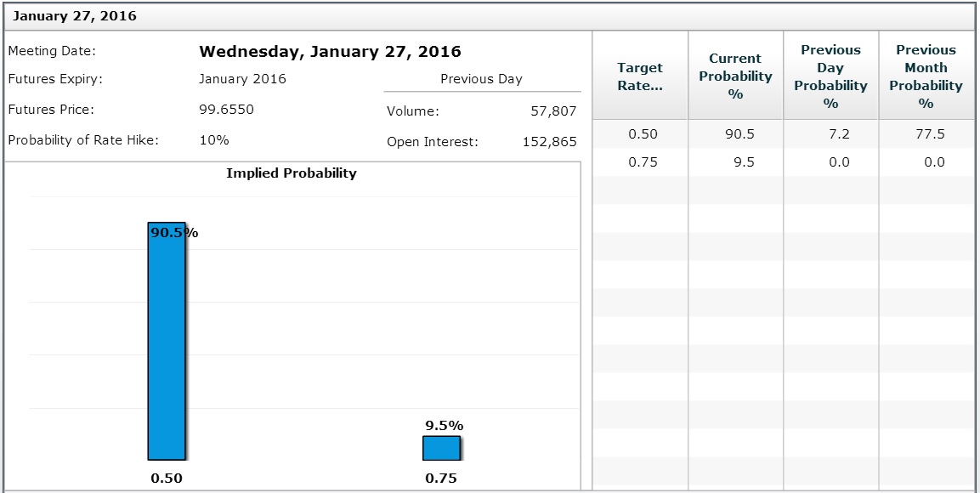Sort by Current Probability % column header
The width and height of the screenshot is (980, 493).
tap(735, 76)
